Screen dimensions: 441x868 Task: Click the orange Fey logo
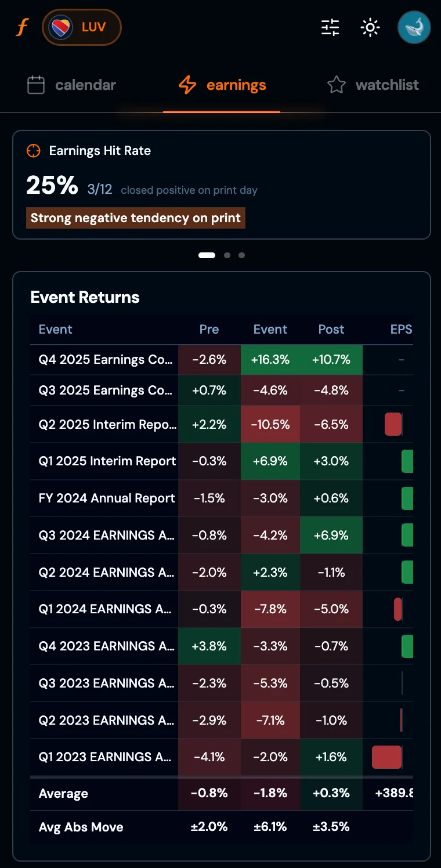pos(22,27)
